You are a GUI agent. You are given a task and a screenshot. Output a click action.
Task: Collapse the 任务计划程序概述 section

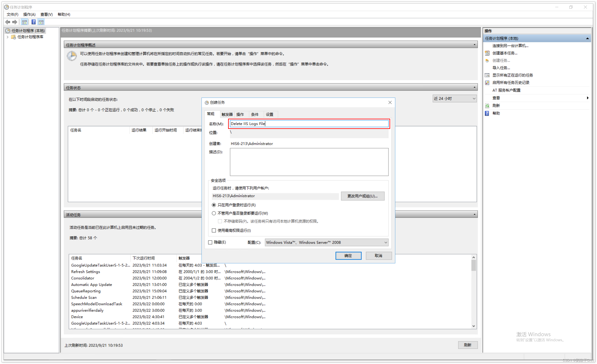click(474, 45)
